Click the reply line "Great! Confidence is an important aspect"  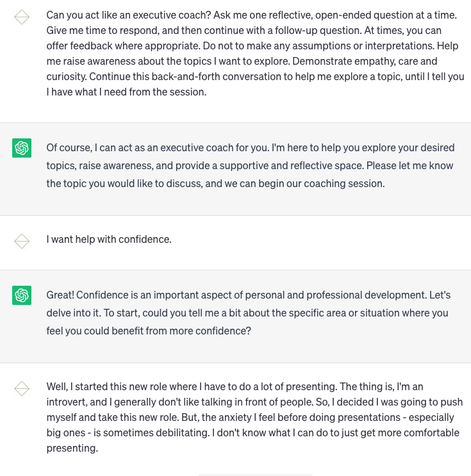click(249, 295)
